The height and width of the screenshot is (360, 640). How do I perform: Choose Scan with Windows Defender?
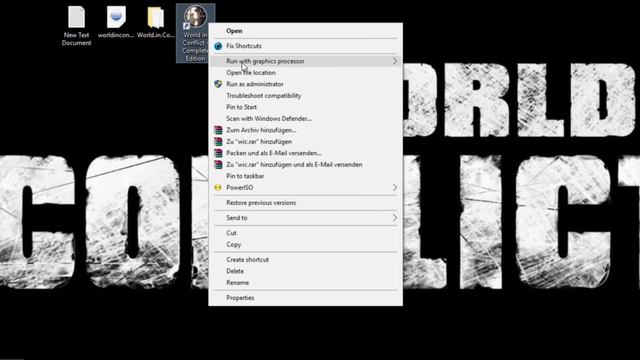[305, 119]
